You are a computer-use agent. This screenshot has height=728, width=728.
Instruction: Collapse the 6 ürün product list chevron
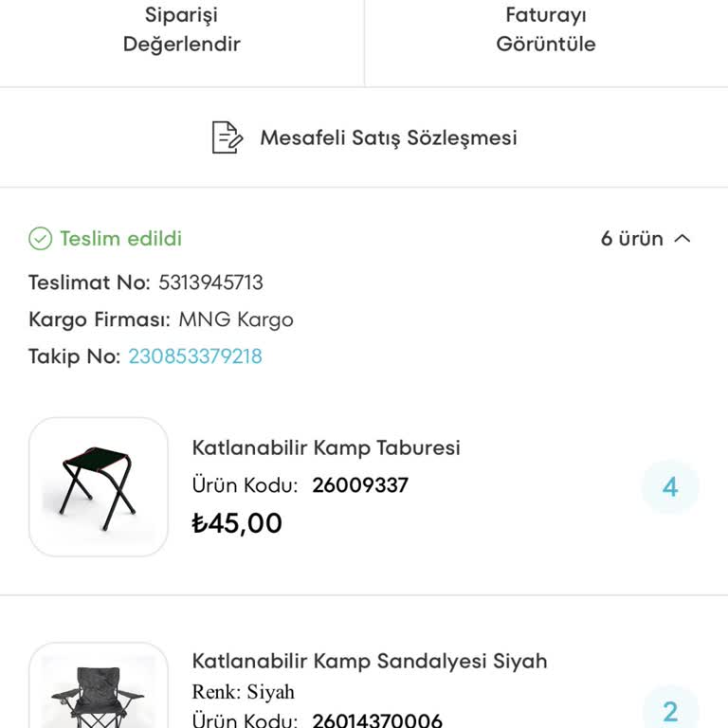pyautogui.click(x=682, y=239)
